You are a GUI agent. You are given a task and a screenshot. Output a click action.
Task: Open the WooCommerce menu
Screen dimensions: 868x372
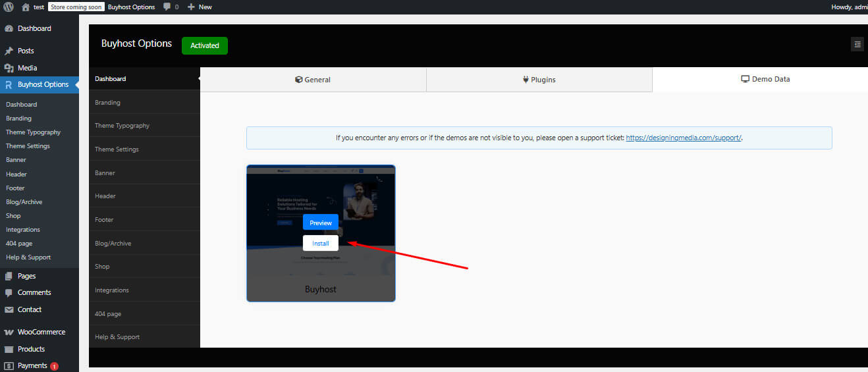pos(40,332)
